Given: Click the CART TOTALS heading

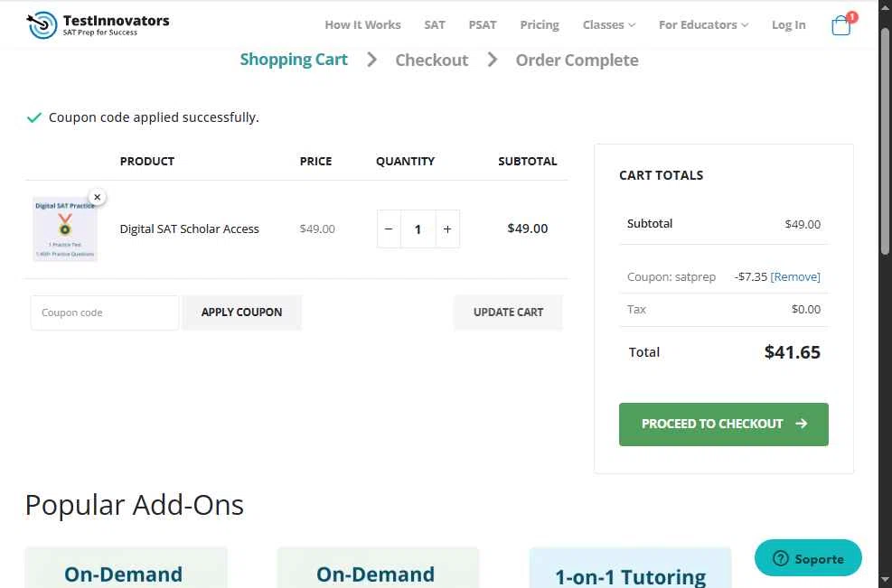Looking at the screenshot, I should pyautogui.click(x=661, y=175).
